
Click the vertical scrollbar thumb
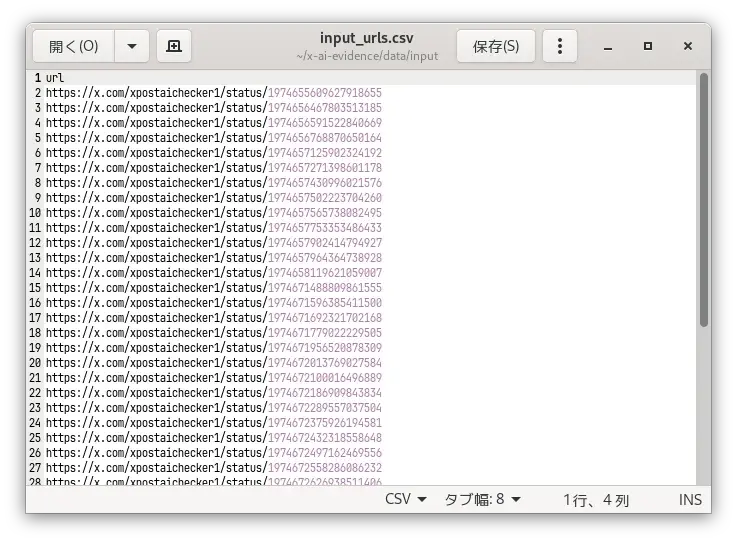point(703,200)
